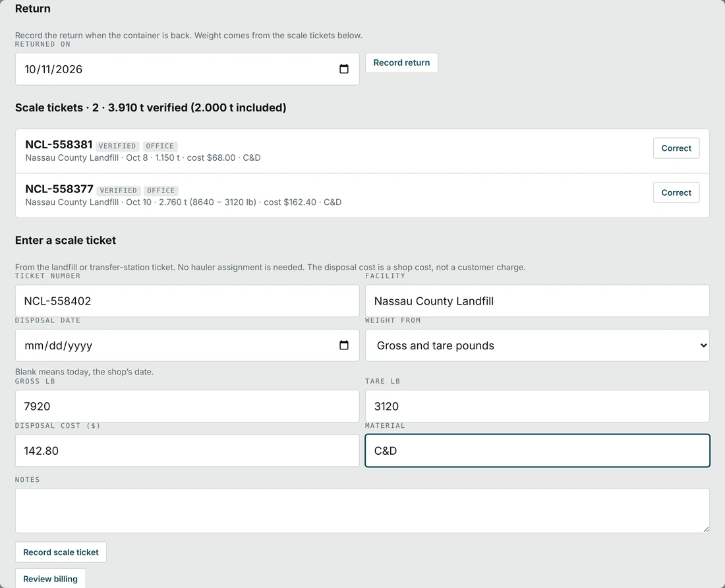The image size is (725, 588).
Task: Click the Disposal Date mm/dd/yyyy field
Action: [x=187, y=345]
